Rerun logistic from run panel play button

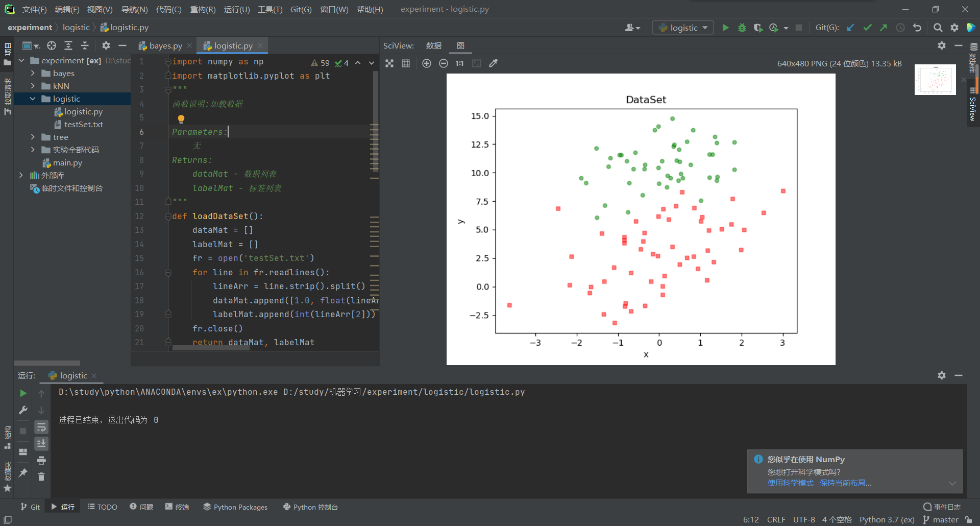click(x=23, y=393)
